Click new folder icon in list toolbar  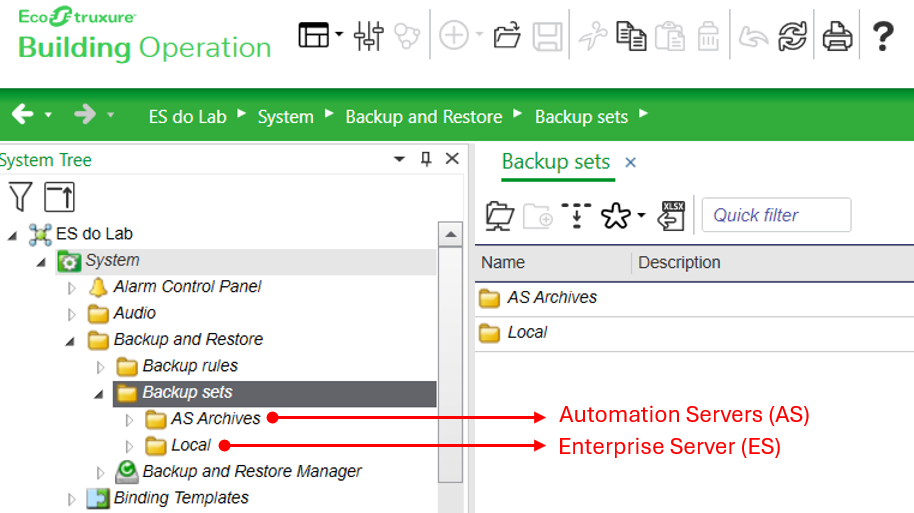click(538, 216)
